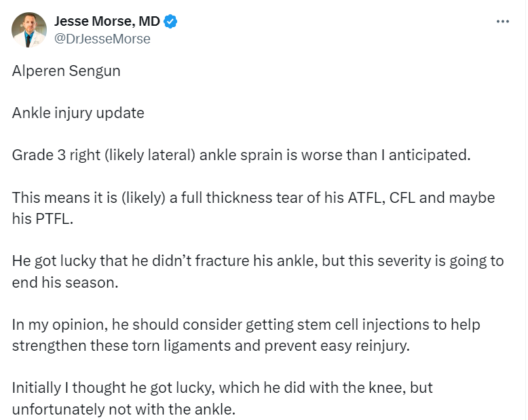
Task: Open the tweet's three-dot more options menu
Action: (x=502, y=21)
